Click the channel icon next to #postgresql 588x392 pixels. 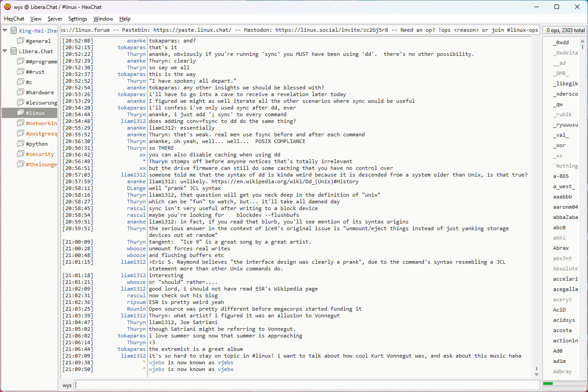pyautogui.click(x=21, y=134)
